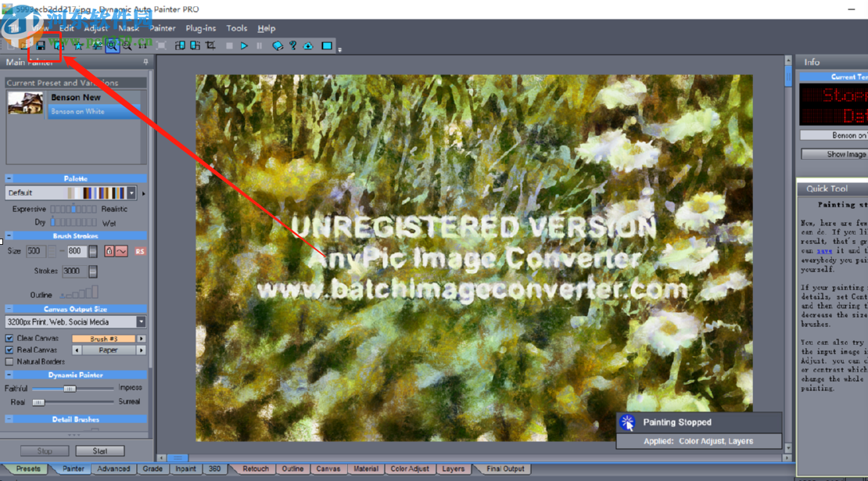Open the Painter menu
868x481 pixels.
(162, 28)
